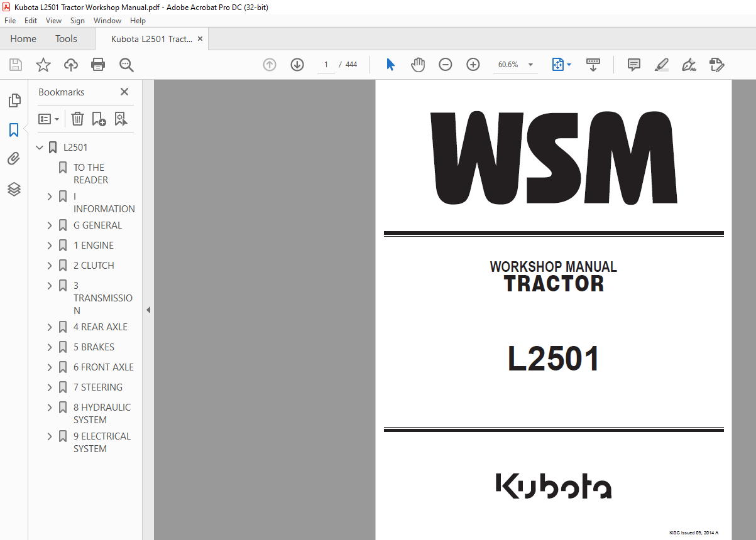Open Find text search tool
The height and width of the screenshot is (540, 756).
coord(126,65)
